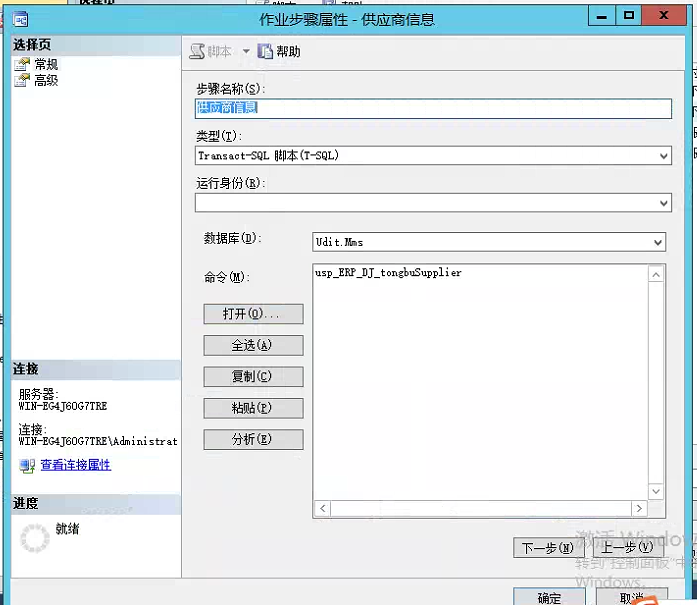Open the Script dropdown arrow
The height and width of the screenshot is (605, 697).
pyautogui.click(x=246, y=52)
